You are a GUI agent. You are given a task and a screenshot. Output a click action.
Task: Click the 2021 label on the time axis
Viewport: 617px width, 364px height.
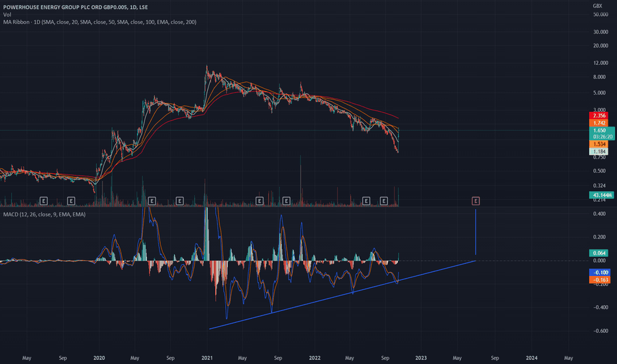tap(207, 358)
